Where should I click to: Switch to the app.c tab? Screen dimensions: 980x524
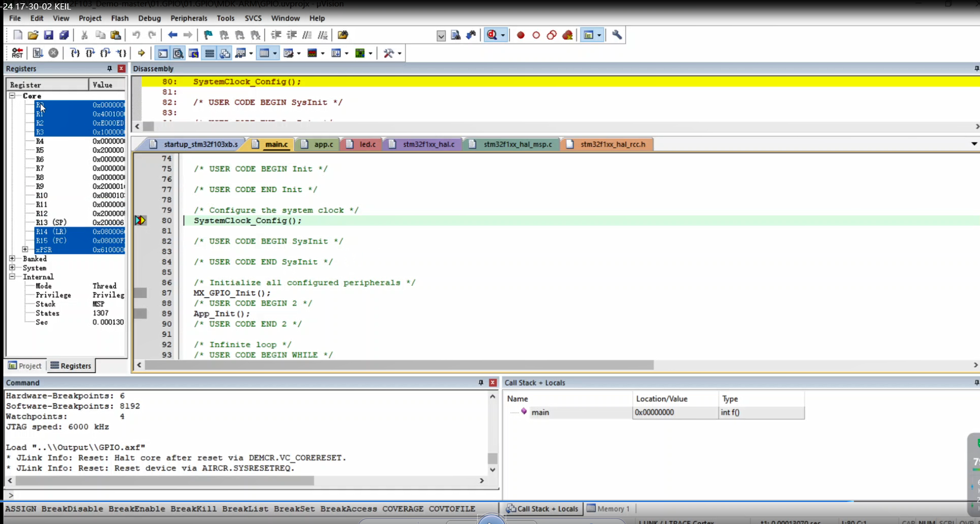click(x=318, y=144)
